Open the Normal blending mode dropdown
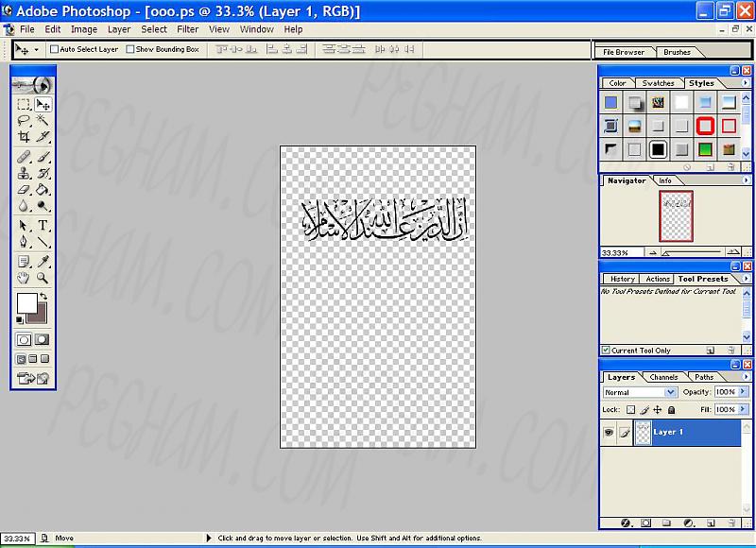The height and width of the screenshot is (548, 756). tap(670, 392)
